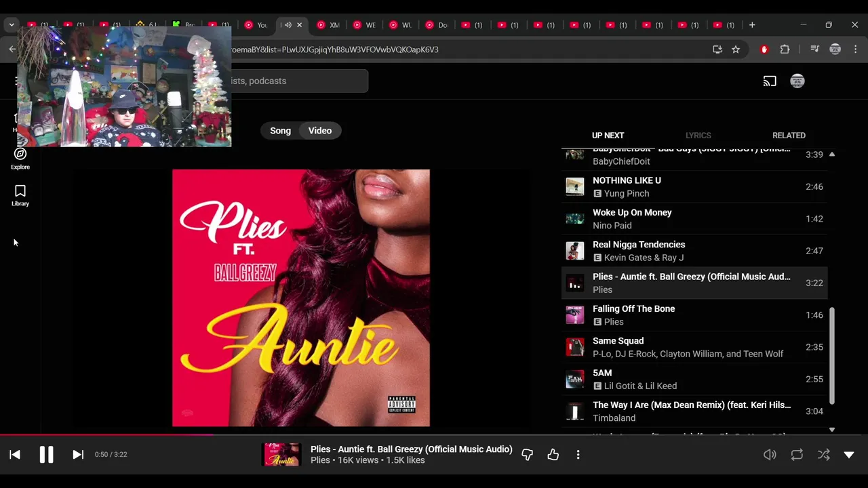Switch to Song mode
The width and height of the screenshot is (868, 488).
tap(280, 131)
